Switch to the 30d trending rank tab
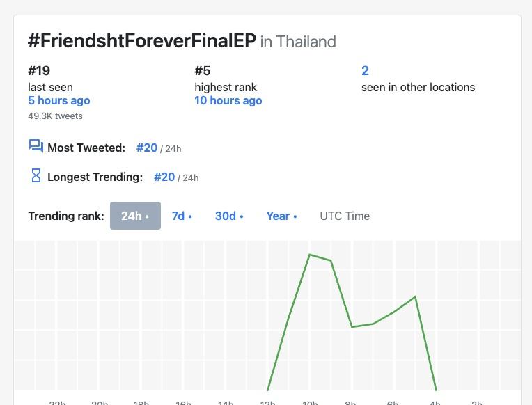 point(228,216)
